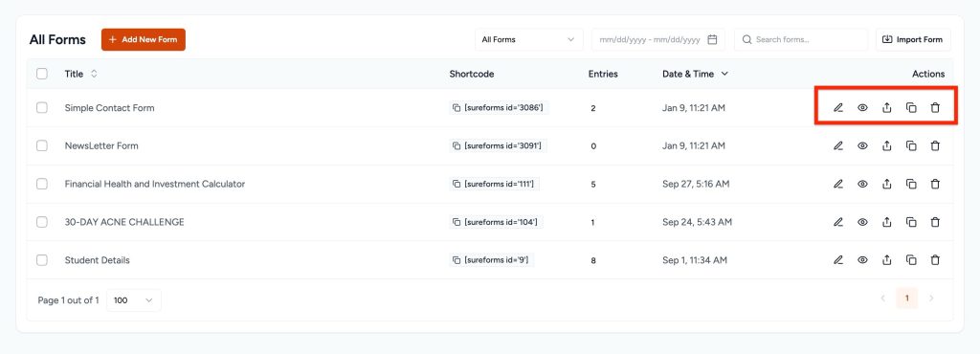
Task: Delete the NewsLetter Form (trash icon)
Action: (935, 146)
